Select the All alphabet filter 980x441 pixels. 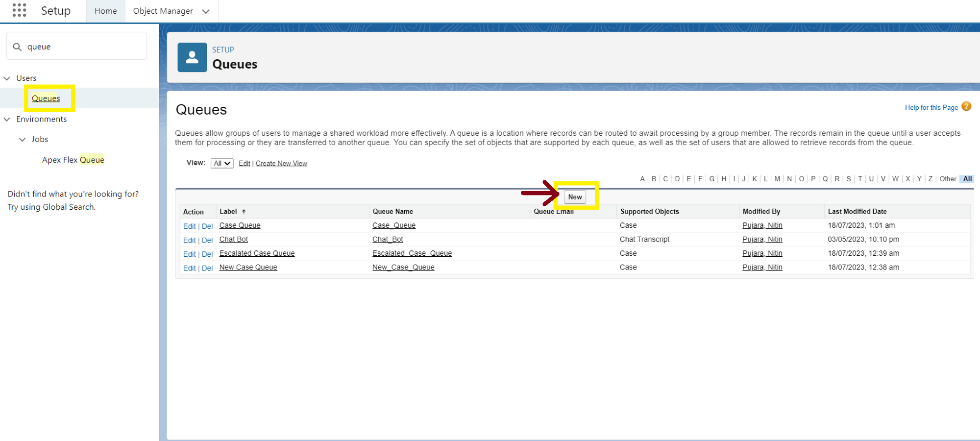tap(967, 179)
